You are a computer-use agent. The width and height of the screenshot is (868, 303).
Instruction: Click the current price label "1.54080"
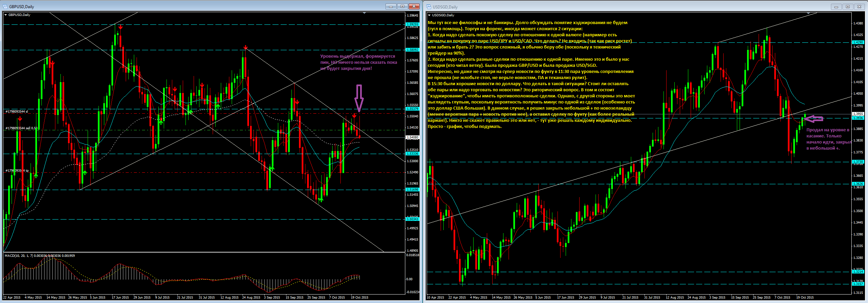pos(412,137)
